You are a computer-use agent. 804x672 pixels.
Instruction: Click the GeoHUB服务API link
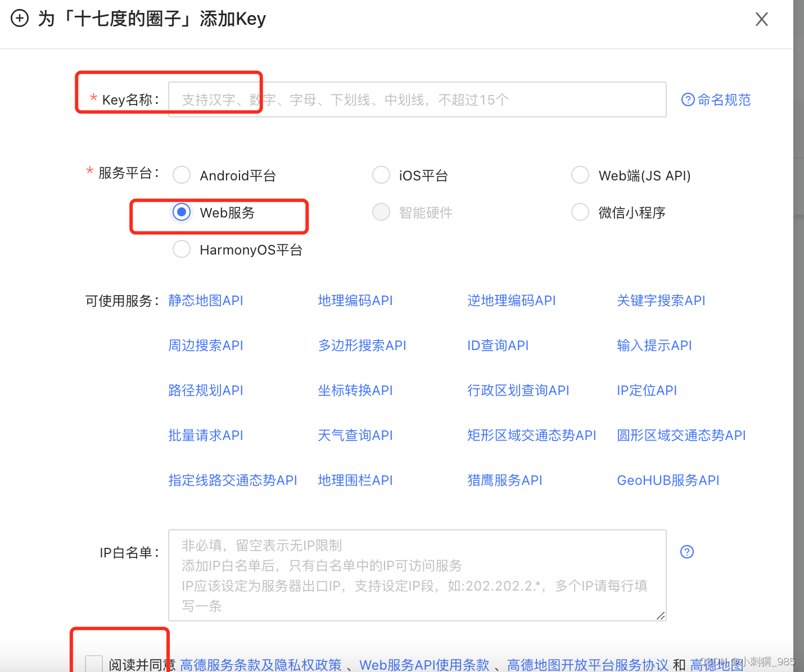click(668, 480)
